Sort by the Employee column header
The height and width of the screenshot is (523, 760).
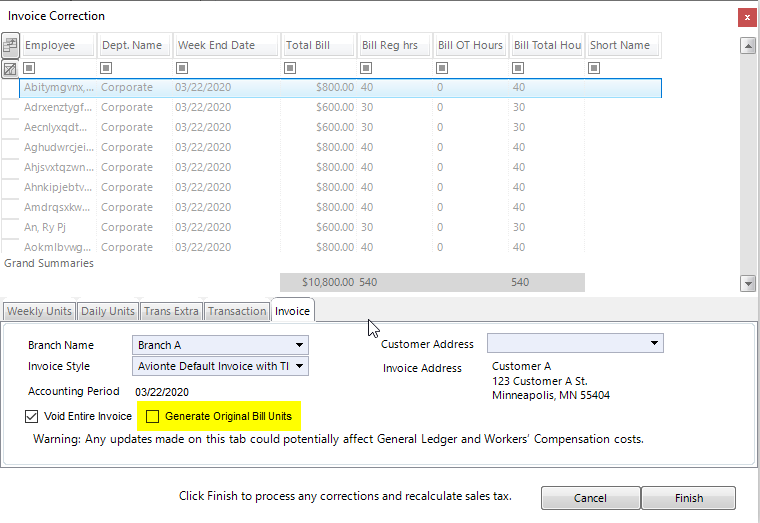click(58, 45)
